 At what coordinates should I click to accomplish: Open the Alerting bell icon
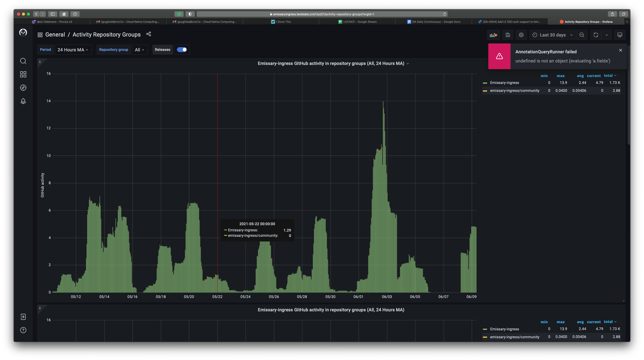[23, 101]
